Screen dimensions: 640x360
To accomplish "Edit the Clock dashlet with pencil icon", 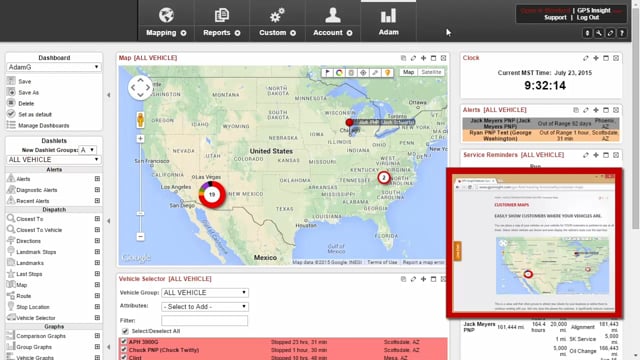I will point(586,58).
